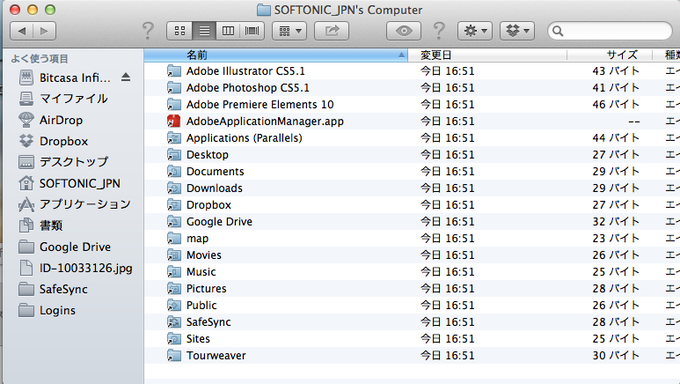Click the Music alias icon

(x=174, y=272)
